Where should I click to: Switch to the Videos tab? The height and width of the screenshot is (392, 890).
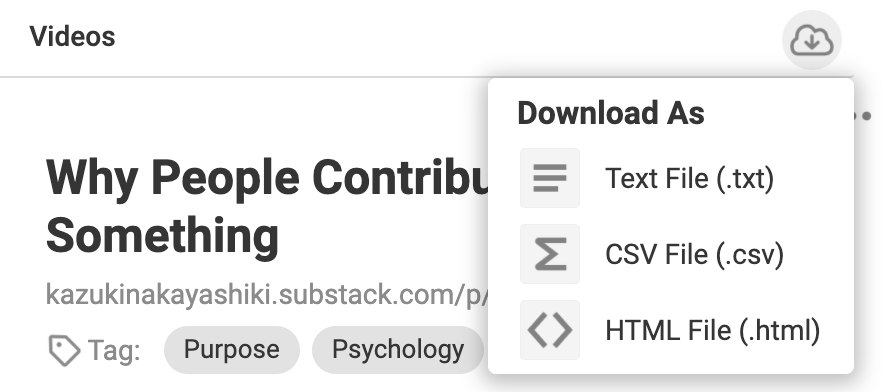[x=73, y=36]
